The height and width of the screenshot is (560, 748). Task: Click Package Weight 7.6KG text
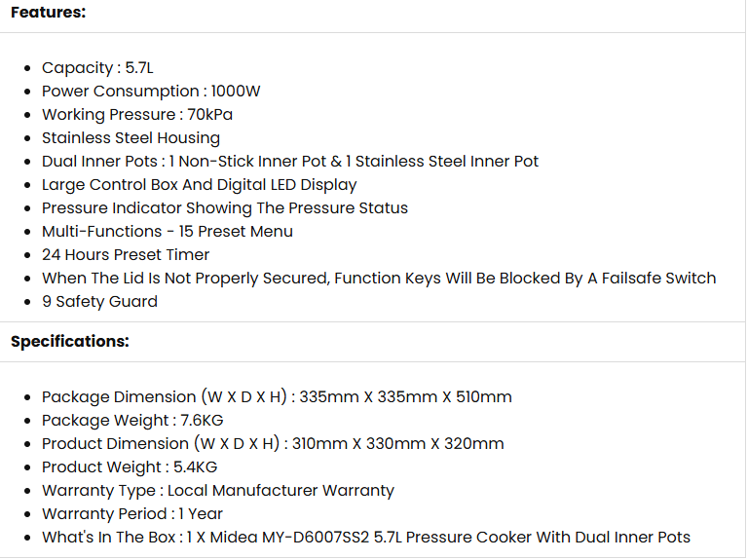[x=132, y=420]
